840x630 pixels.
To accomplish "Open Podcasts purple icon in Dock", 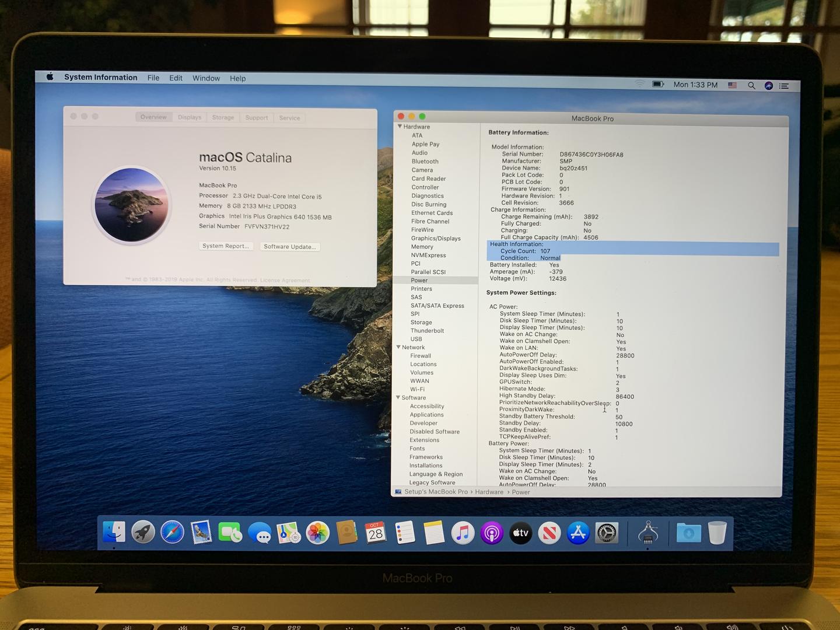I will click(x=492, y=533).
